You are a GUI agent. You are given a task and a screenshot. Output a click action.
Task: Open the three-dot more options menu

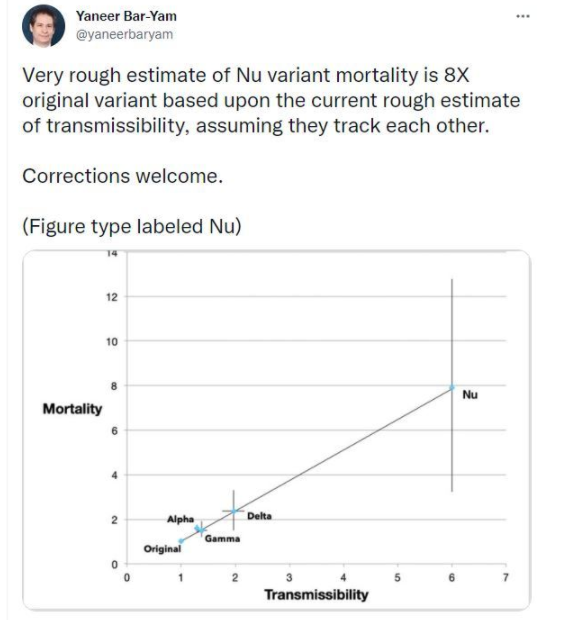522,17
